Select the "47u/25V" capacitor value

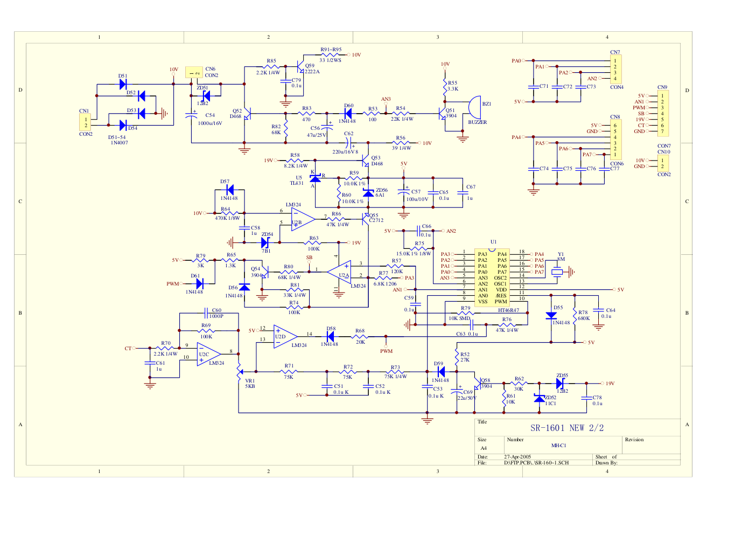317,135
